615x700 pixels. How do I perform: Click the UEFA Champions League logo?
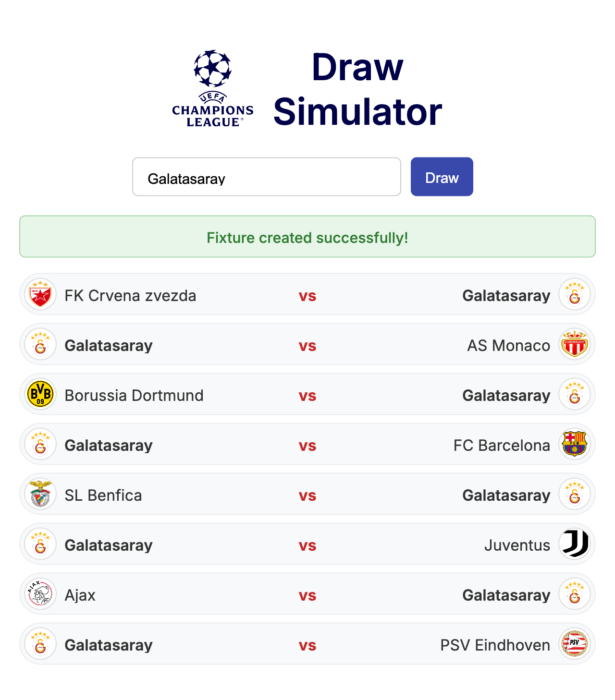coord(213,89)
